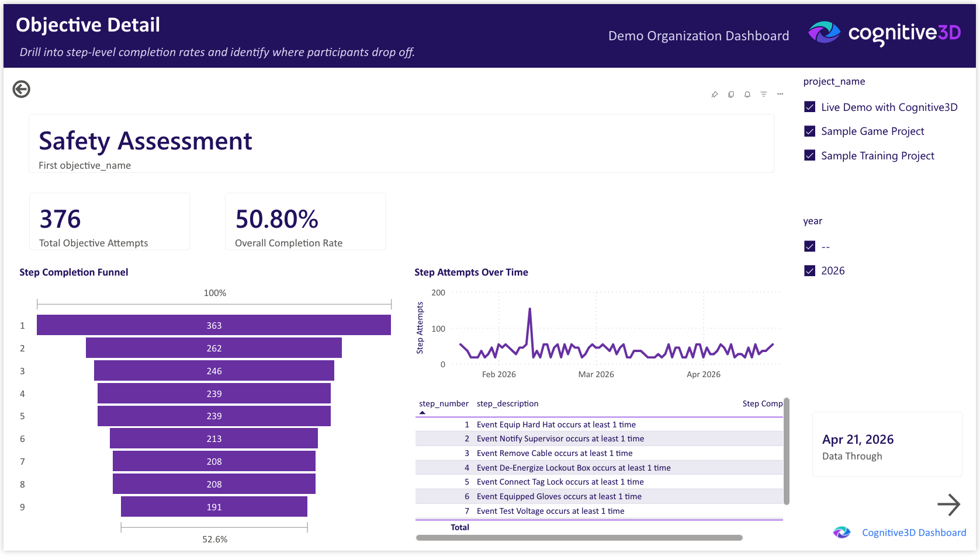Toggle the Sample Game Project checkbox

pos(810,131)
